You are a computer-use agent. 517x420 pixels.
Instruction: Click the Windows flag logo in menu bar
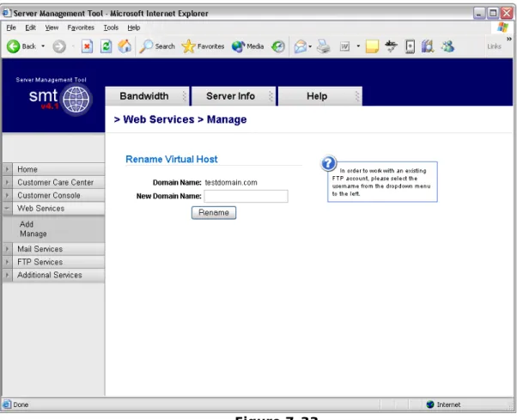click(502, 27)
